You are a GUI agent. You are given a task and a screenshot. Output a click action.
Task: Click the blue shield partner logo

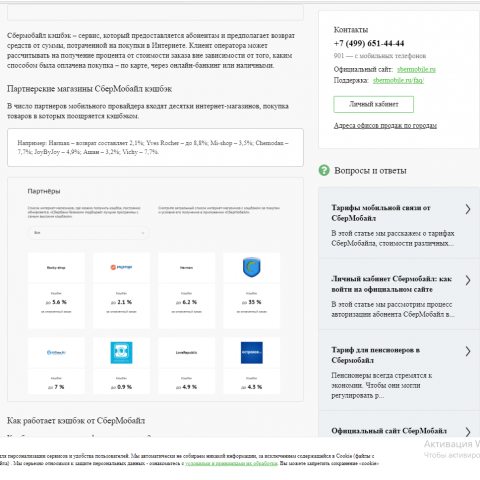tap(252, 267)
